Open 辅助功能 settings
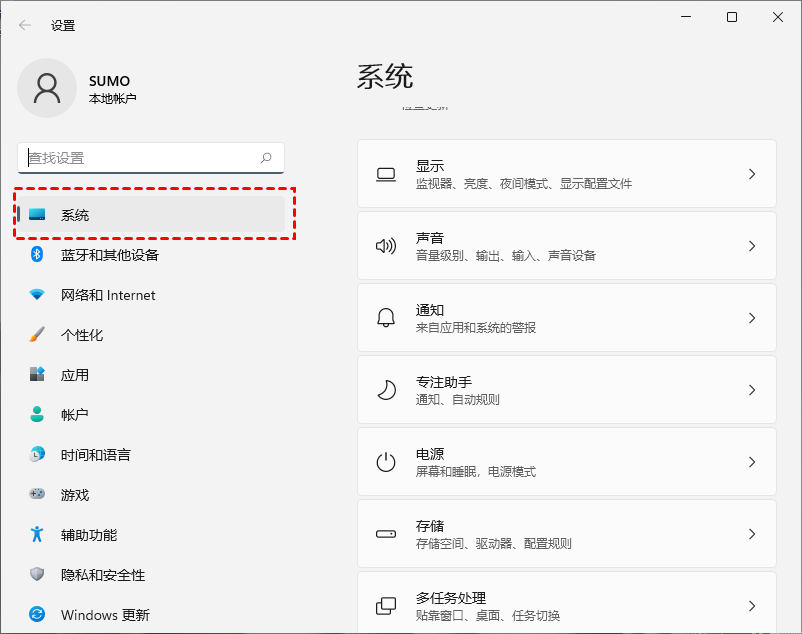The height and width of the screenshot is (634, 802). 151,535
